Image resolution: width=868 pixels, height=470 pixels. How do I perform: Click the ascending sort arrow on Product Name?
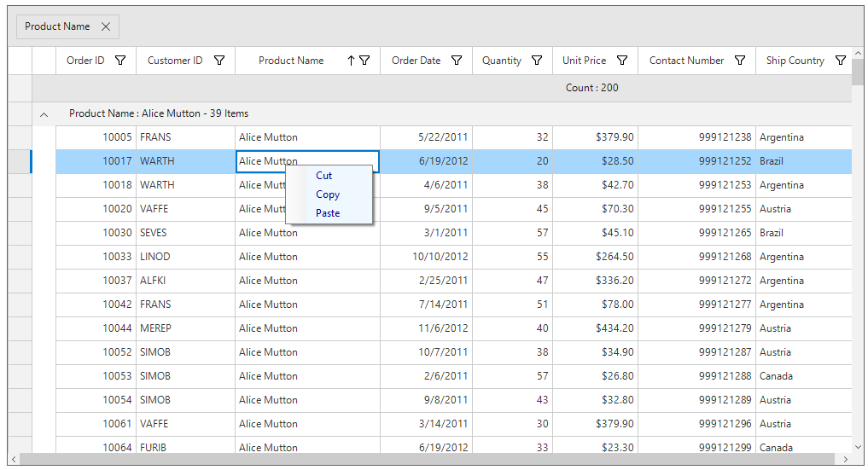click(351, 61)
